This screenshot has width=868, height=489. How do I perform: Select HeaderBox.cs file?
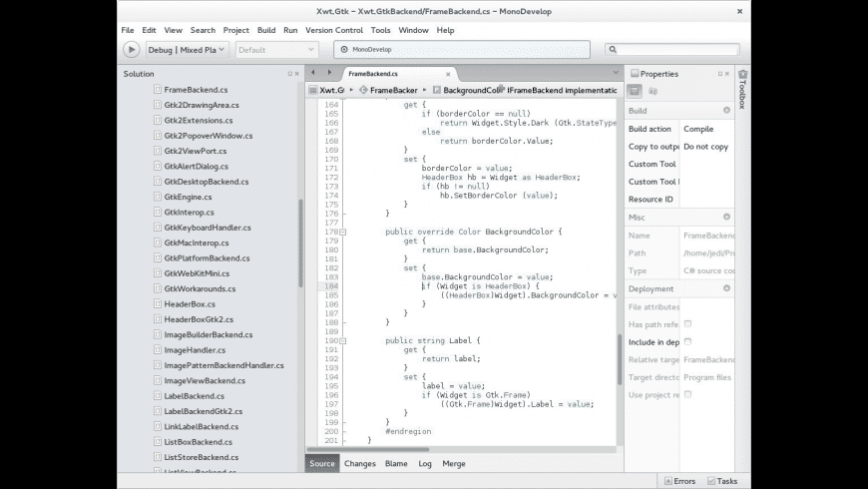(190, 304)
